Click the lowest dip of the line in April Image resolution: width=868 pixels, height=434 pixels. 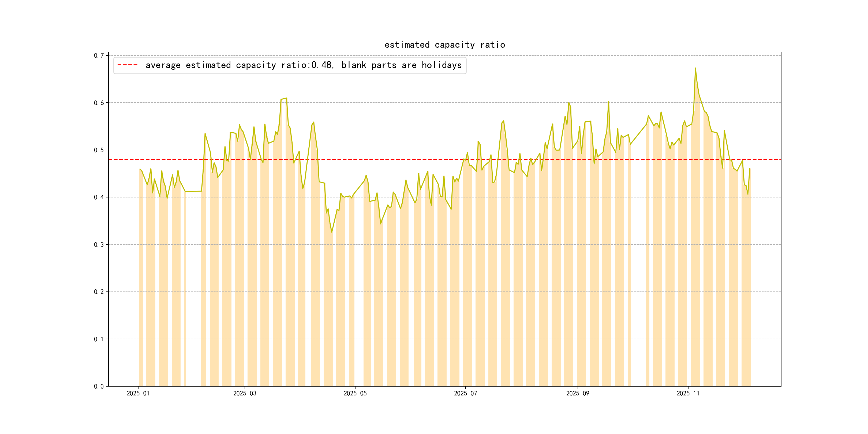pyautogui.click(x=332, y=232)
